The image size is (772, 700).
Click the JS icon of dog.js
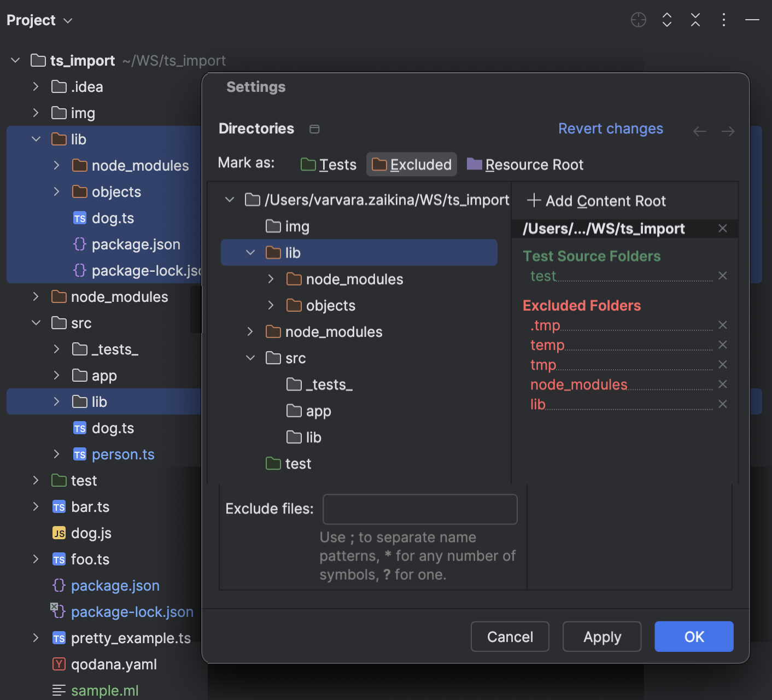click(x=59, y=533)
